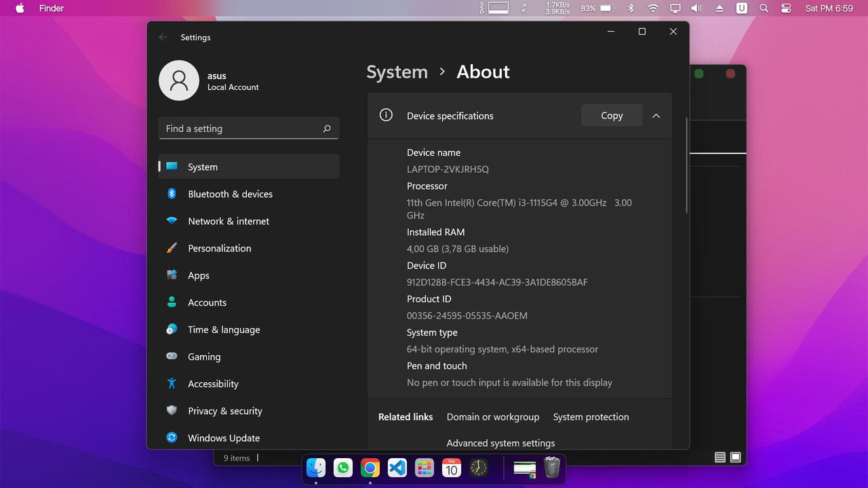The image size is (868, 488).
Task: Open Finder from the Dock
Action: click(x=316, y=468)
